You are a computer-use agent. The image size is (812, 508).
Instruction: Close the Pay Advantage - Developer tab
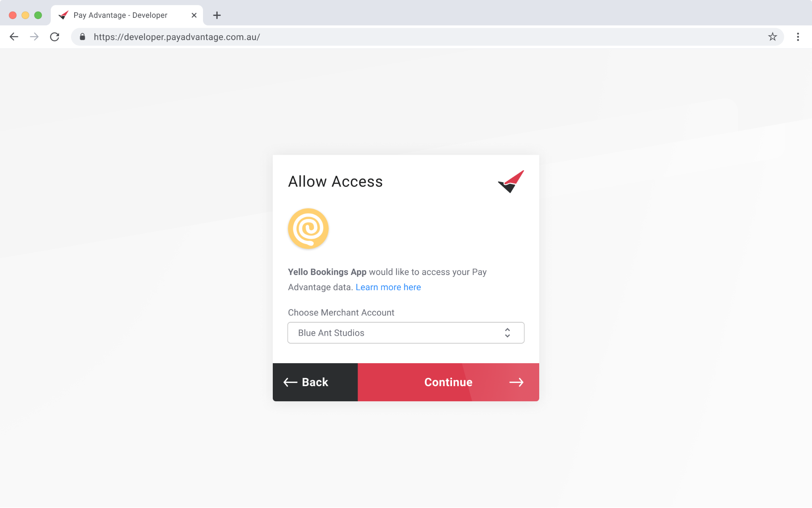point(194,15)
